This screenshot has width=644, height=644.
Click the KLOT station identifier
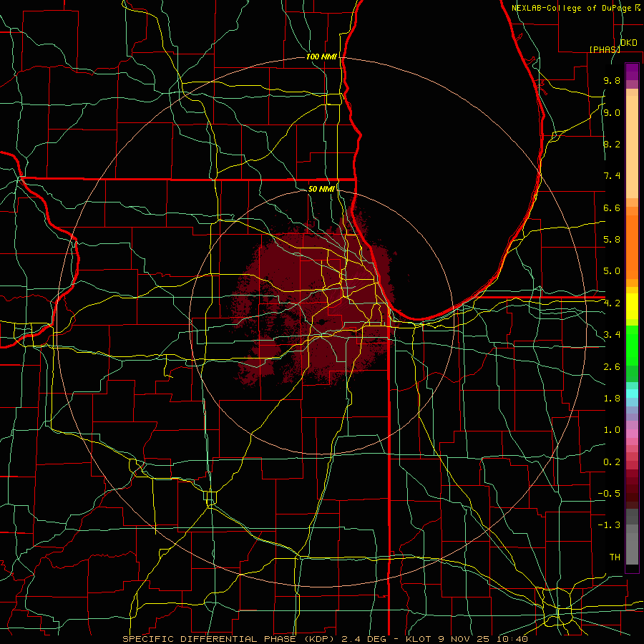[419, 639]
